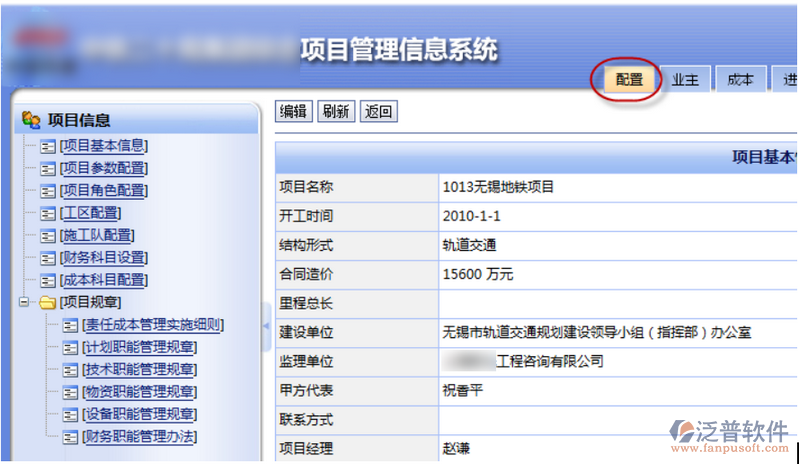799x464 pixels.
Task: Click the icon beside 项目参数配置
Action: (x=47, y=169)
